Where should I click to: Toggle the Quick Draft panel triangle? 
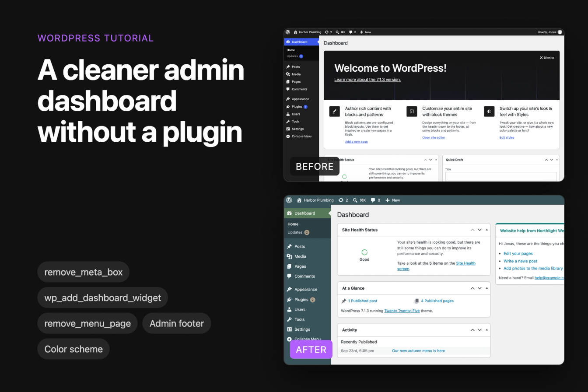click(x=557, y=160)
